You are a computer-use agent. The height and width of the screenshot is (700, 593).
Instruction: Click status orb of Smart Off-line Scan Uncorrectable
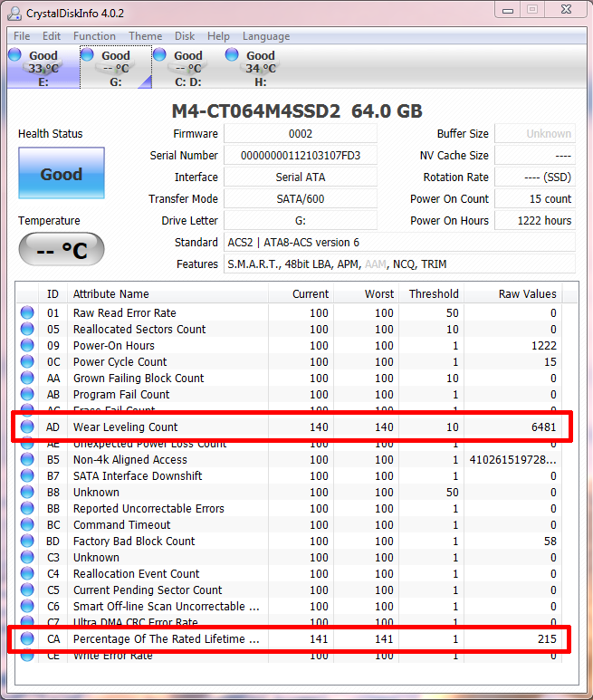click(x=27, y=606)
